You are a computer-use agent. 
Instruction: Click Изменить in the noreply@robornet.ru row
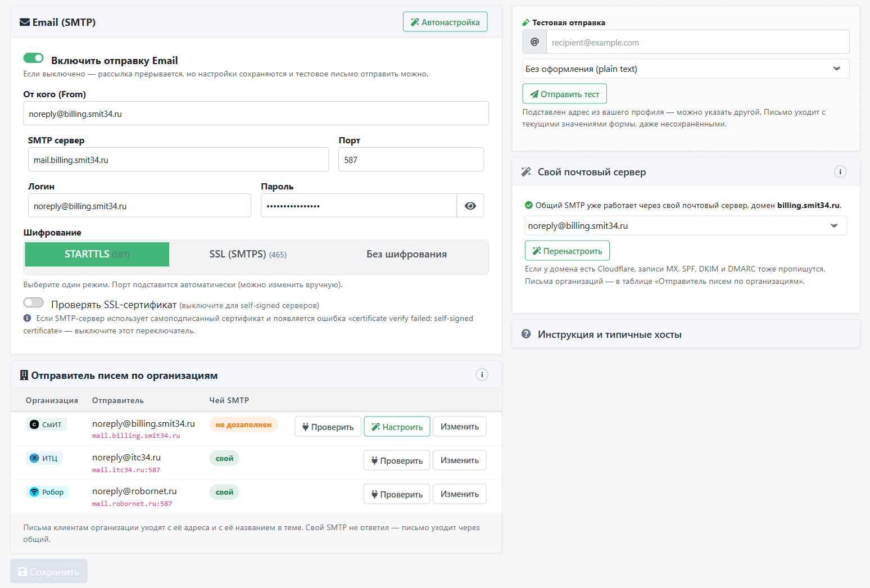click(x=460, y=494)
